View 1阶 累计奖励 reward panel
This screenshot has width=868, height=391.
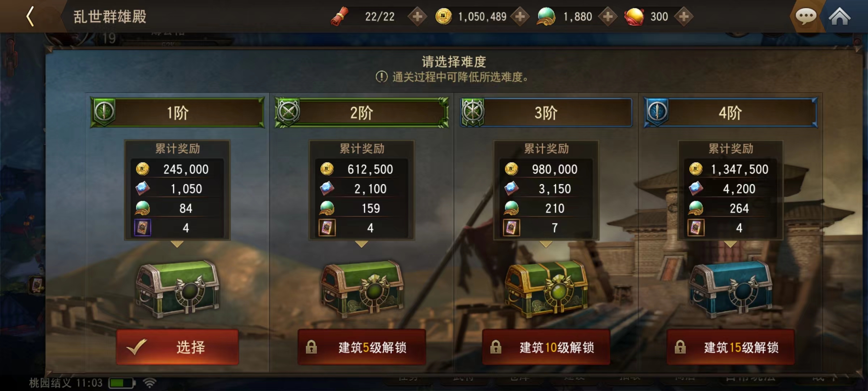177,190
